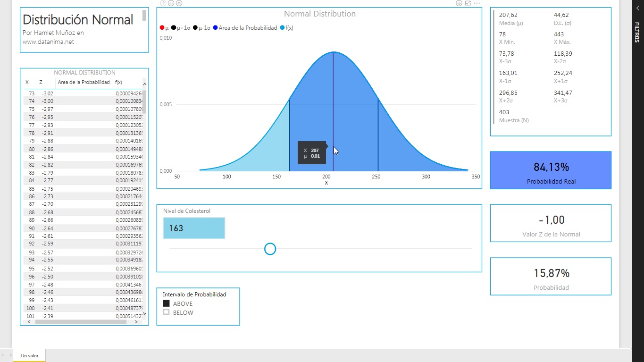Switch to the Un valor page tab
The width and height of the screenshot is (644, 362).
coord(30,355)
